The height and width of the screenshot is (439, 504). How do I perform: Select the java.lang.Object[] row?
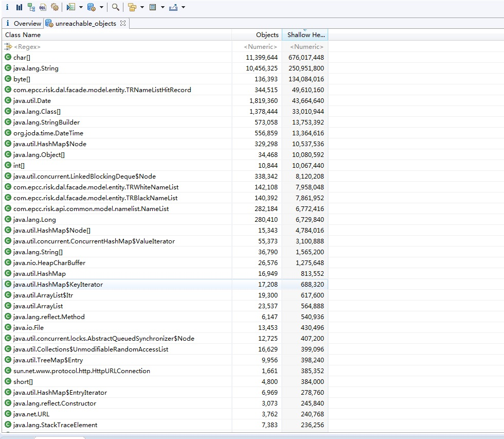point(165,155)
